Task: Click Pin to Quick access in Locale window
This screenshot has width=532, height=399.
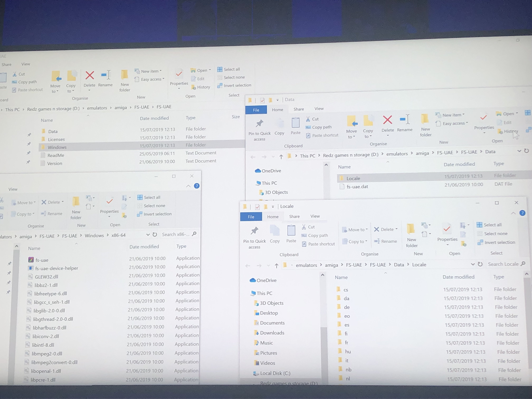Action: point(254,237)
